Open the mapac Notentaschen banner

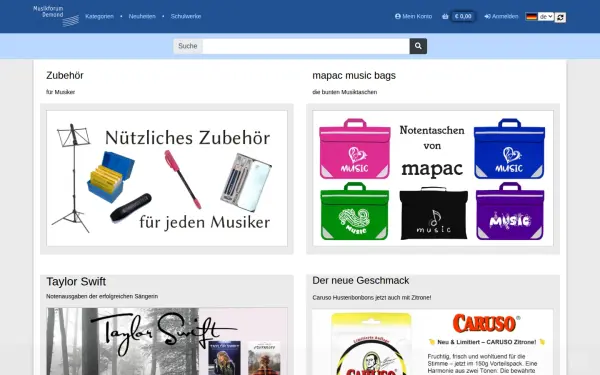coord(433,178)
